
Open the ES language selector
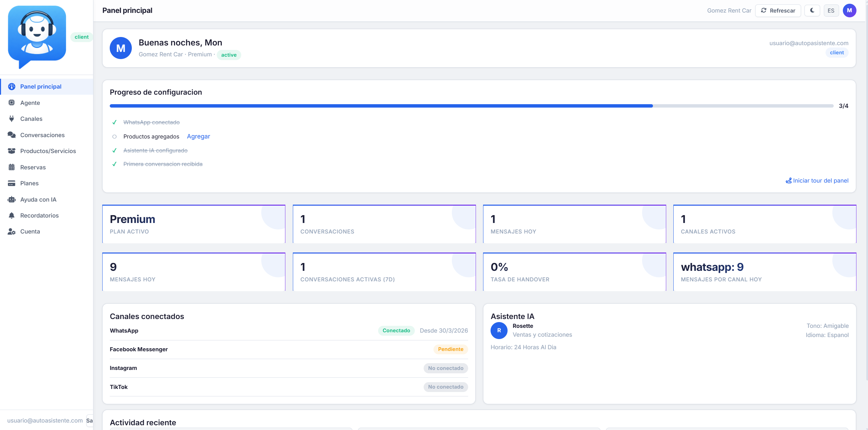[x=831, y=11]
